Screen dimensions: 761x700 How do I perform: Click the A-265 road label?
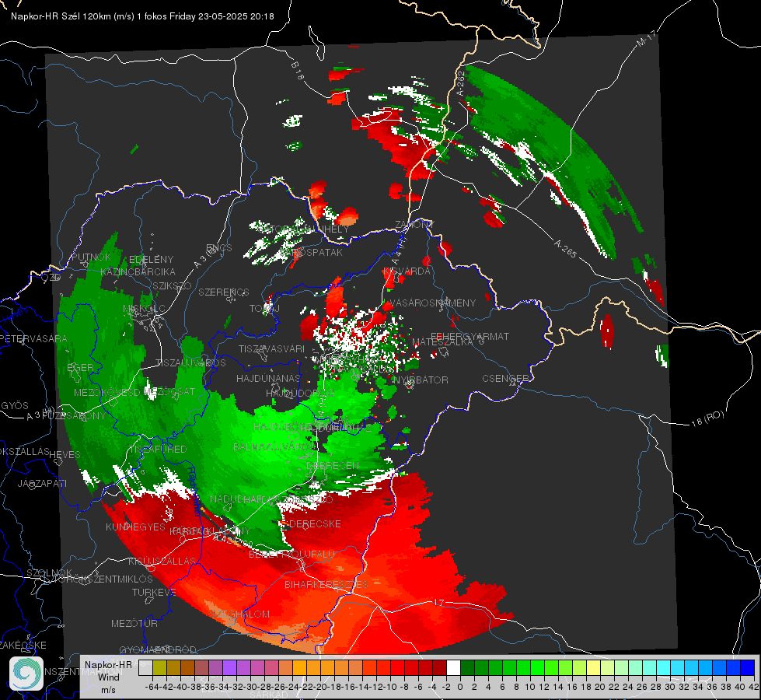(x=564, y=248)
